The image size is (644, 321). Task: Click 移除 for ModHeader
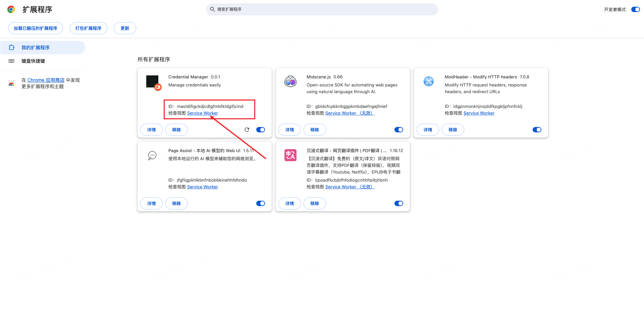pyautogui.click(x=453, y=130)
